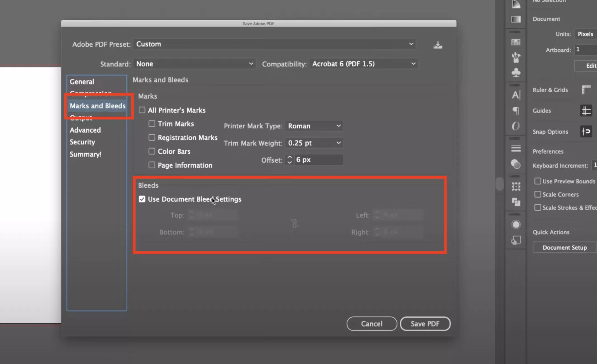The image size is (597, 364).
Task: Click the Save PDF button
Action: pos(425,324)
